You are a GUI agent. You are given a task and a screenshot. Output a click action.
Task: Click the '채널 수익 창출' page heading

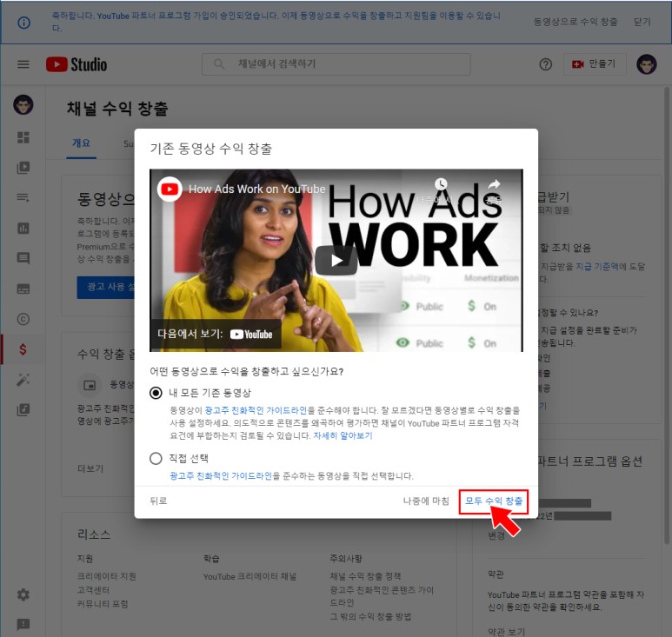117,109
